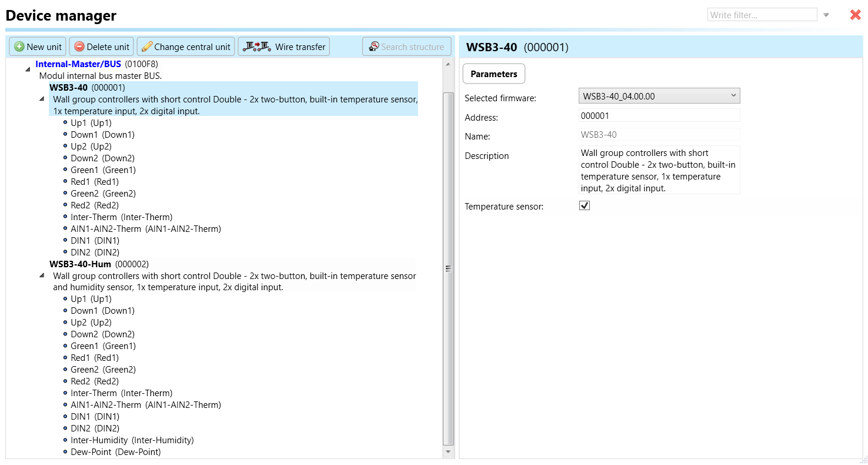This screenshot has height=465, width=868.
Task: Collapse the Internal-Master/BUS tree node
Action: click(x=28, y=69)
